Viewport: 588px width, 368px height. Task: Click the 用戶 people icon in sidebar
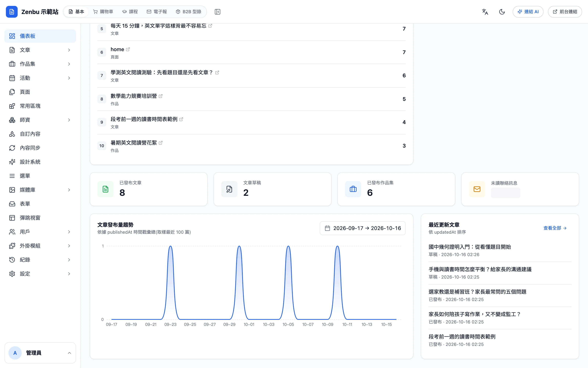coord(12,232)
